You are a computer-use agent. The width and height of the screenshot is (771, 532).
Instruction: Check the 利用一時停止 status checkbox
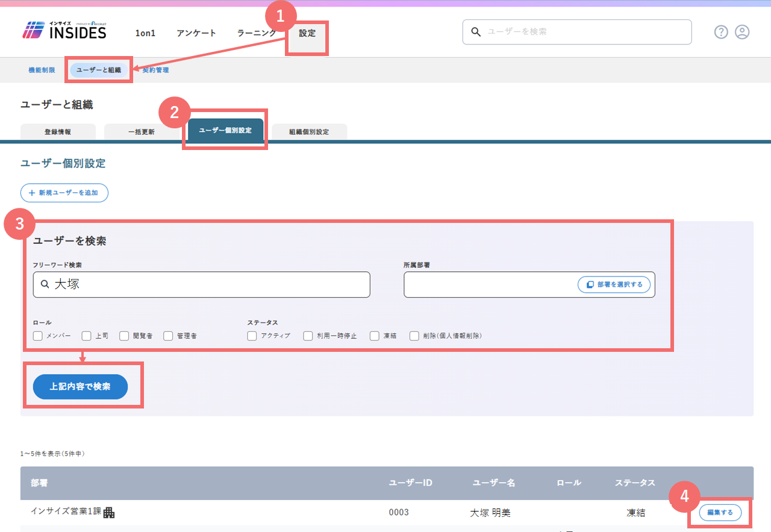tap(308, 336)
